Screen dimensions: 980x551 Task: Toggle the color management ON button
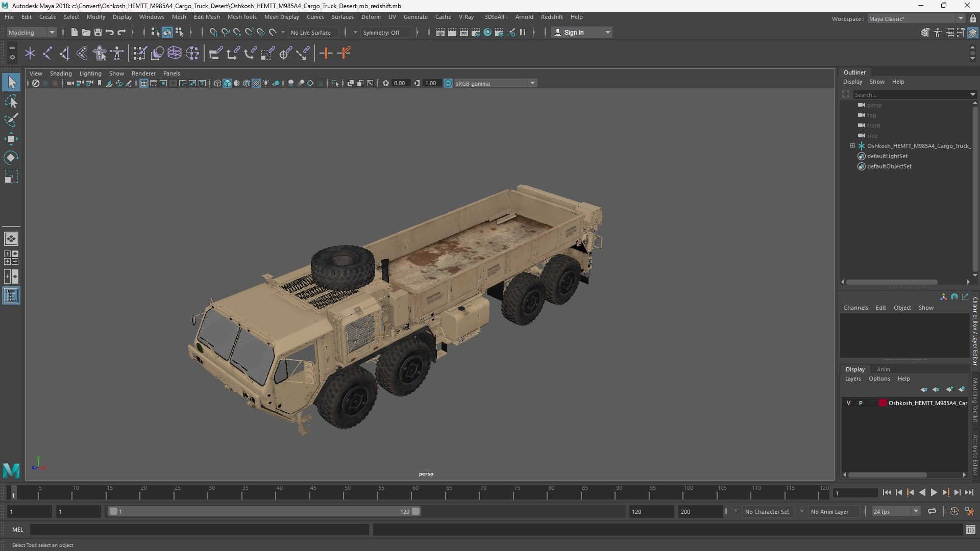pyautogui.click(x=448, y=83)
